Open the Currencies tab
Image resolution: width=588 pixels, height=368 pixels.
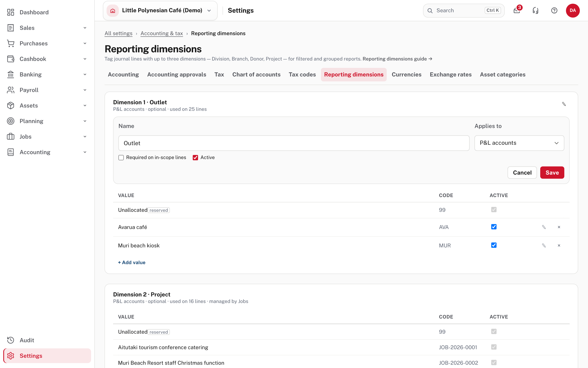406,74
